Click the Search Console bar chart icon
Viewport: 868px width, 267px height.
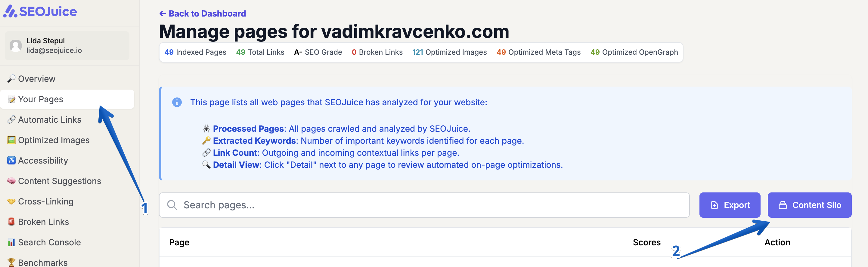(x=11, y=242)
